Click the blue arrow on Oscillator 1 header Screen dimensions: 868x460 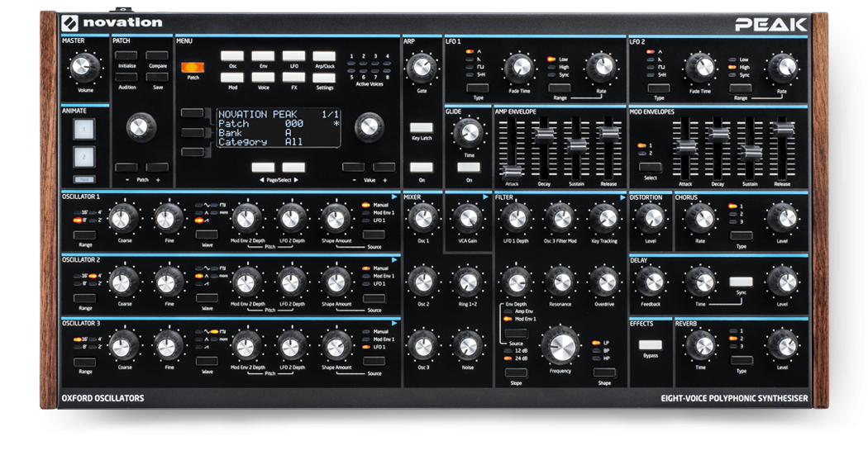(394, 197)
